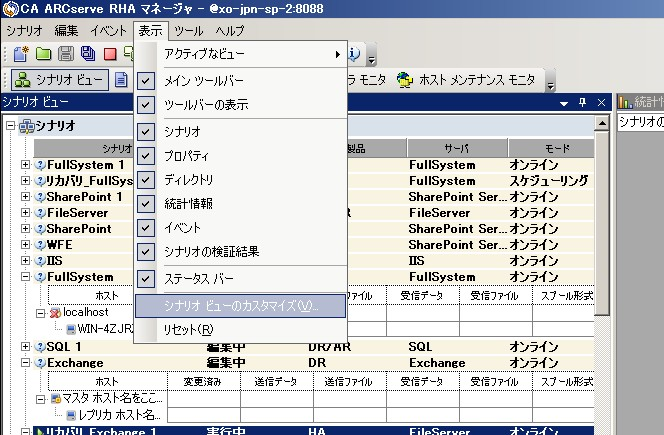Toggle the シナリオ pane check item
664x435 pixels.
[x=145, y=132]
